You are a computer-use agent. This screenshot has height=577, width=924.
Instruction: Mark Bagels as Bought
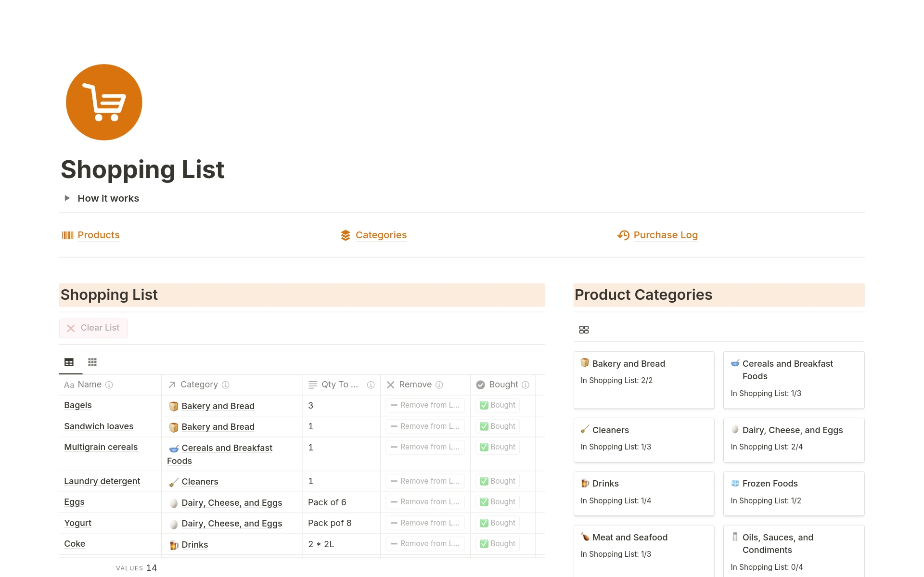(x=498, y=405)
